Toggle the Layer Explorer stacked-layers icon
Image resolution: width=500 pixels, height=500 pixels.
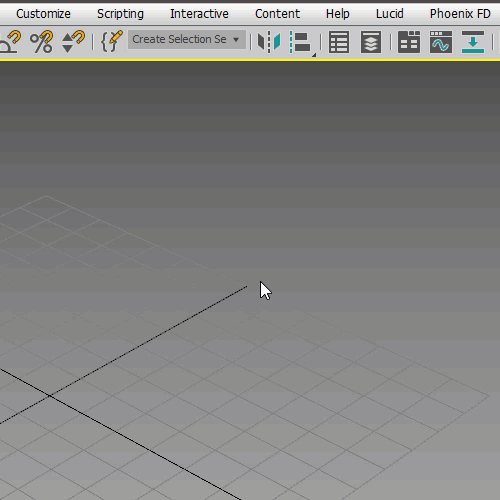(x=371, y=42)
